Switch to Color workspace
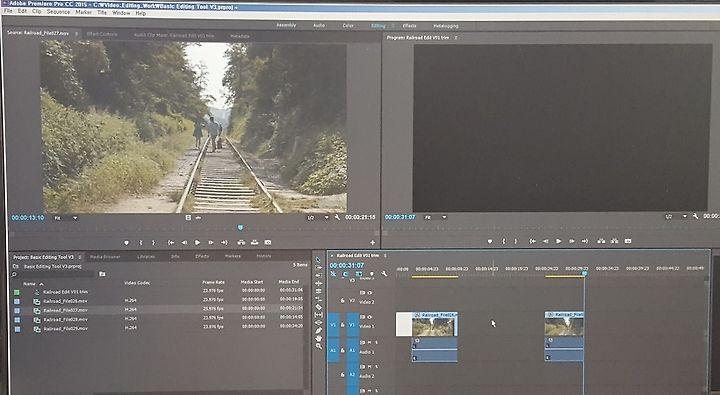 point(348,26)
